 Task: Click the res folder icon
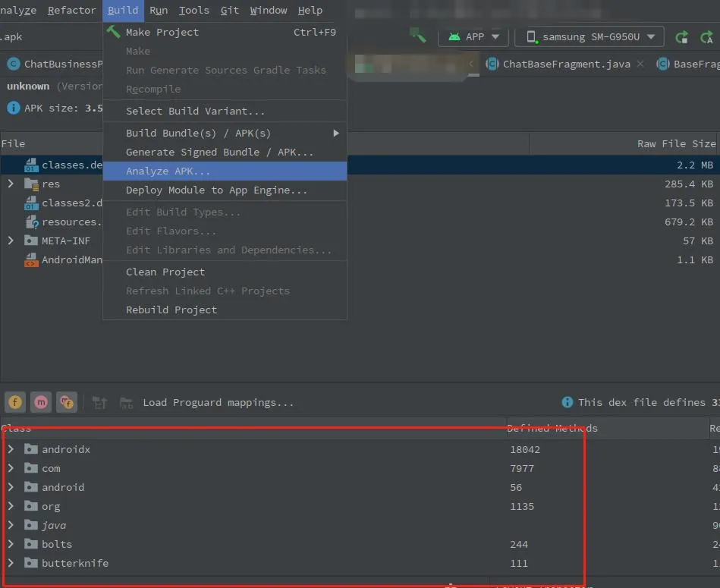point(31,184)
